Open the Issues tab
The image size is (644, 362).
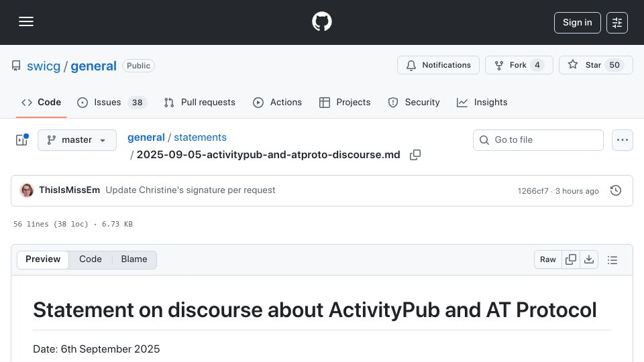click(112, 102)
